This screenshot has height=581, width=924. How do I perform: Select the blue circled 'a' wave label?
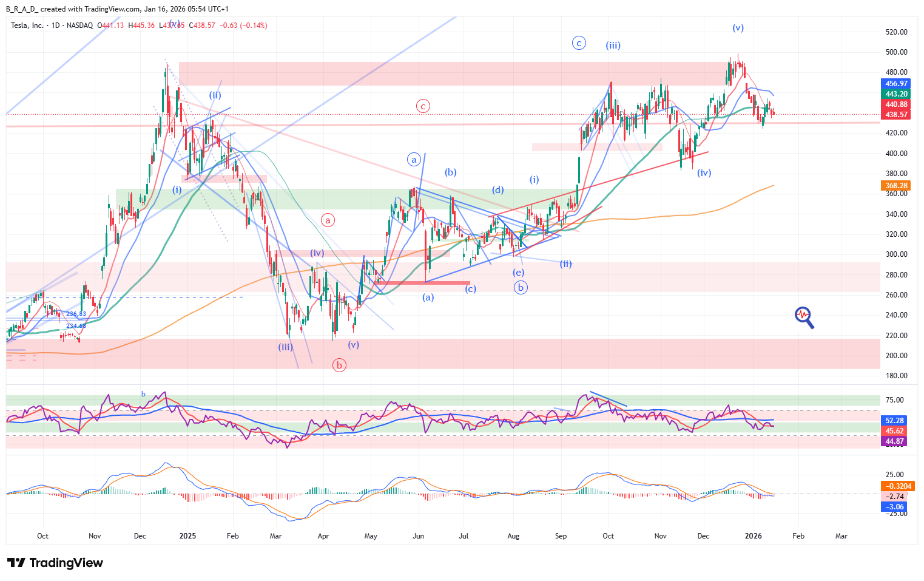pos(414,160)
